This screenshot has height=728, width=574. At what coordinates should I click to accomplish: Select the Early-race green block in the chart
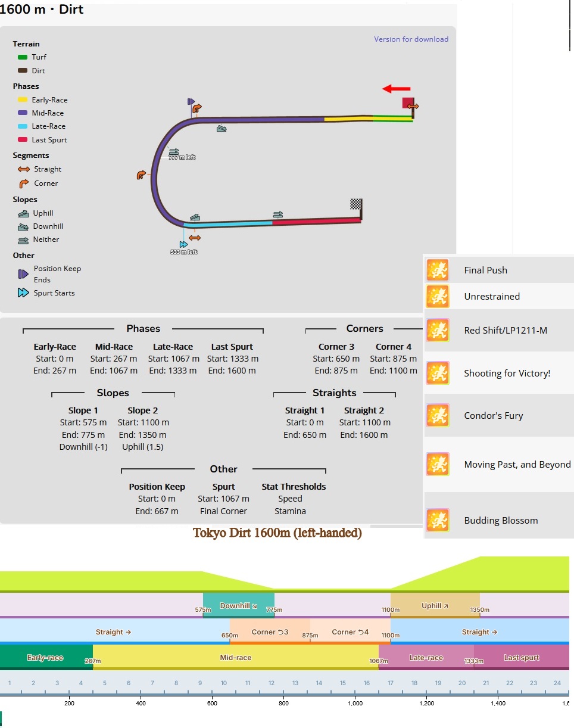click(46, 657)
